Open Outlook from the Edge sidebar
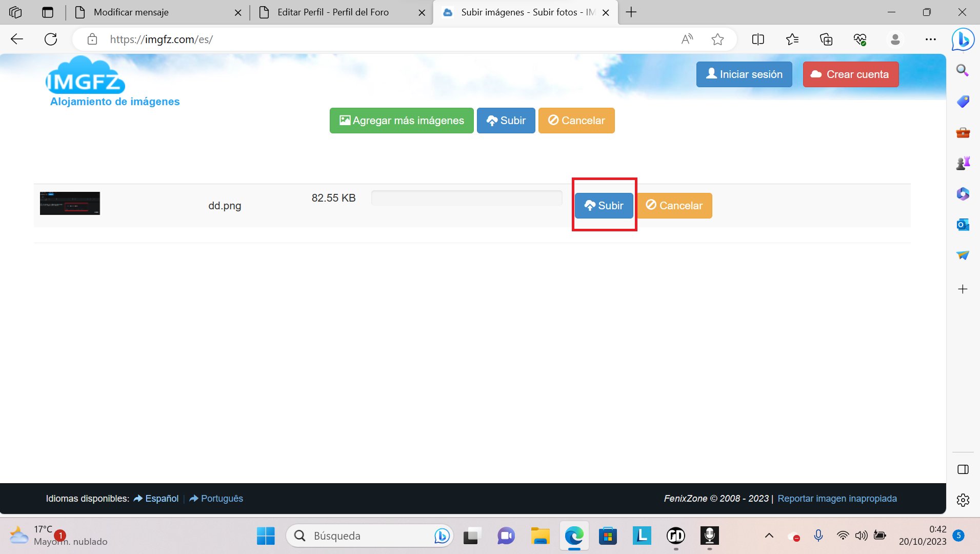980x554 pixels. click(x=963, y=225)
